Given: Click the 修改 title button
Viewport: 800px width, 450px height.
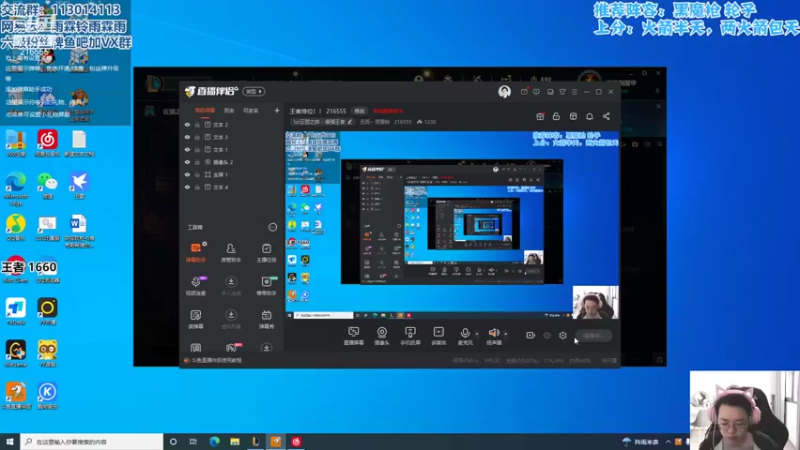Looking at the screenshot, I should [x=360, y=111].
